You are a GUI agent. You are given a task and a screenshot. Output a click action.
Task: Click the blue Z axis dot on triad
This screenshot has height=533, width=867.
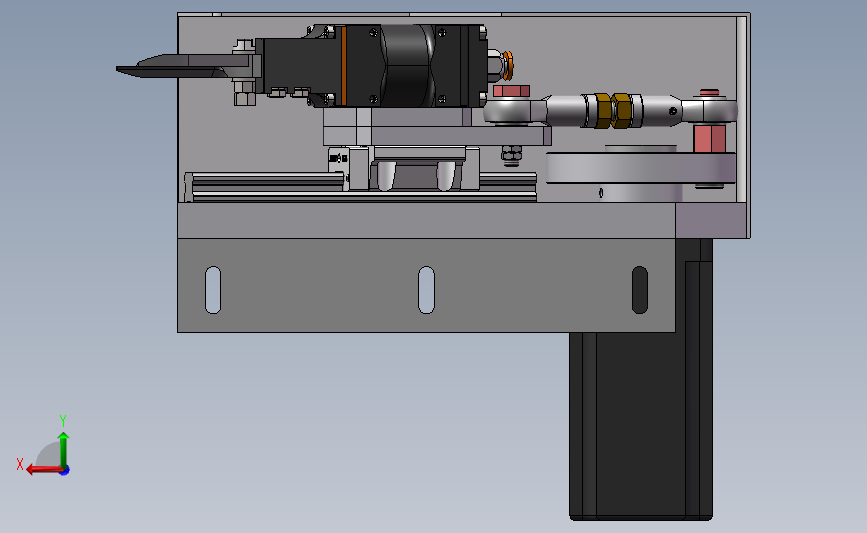click(x=65, y=471)
